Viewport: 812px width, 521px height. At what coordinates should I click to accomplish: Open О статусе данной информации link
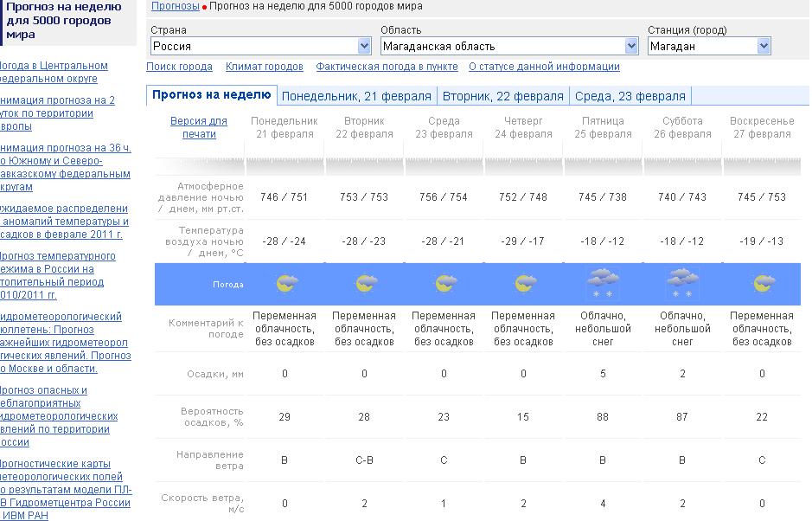pos(544,67)
